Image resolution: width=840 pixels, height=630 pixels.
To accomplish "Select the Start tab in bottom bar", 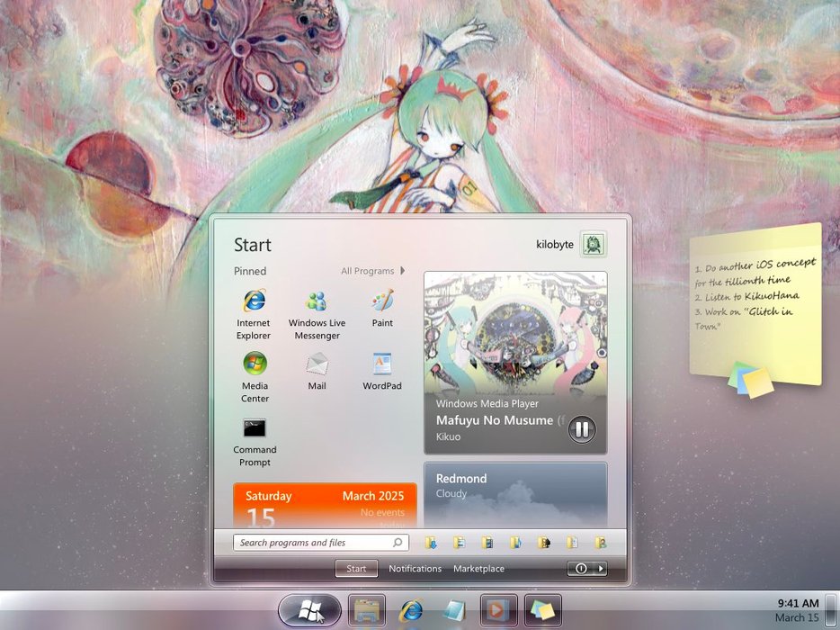I will 356,568.
